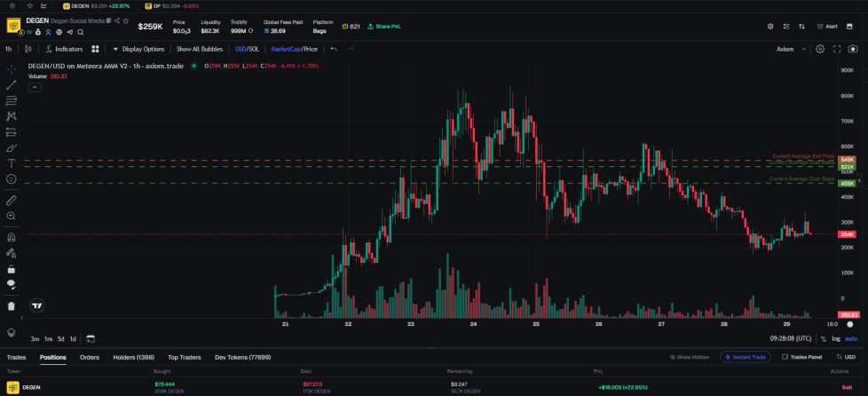Click the Share PnL button
868x396 pixels.
click(384, 27)
